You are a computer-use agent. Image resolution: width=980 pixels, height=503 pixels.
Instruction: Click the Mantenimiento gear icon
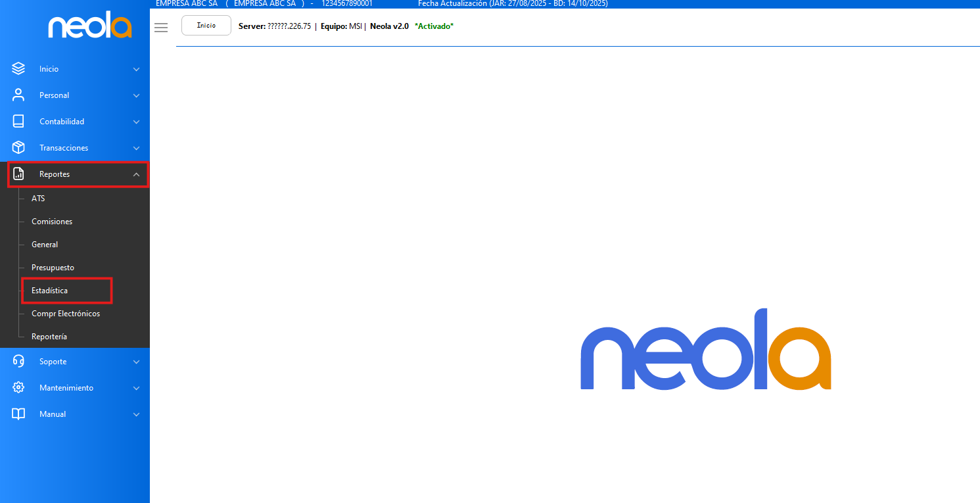pyautogui.click(x=18, y=387)
